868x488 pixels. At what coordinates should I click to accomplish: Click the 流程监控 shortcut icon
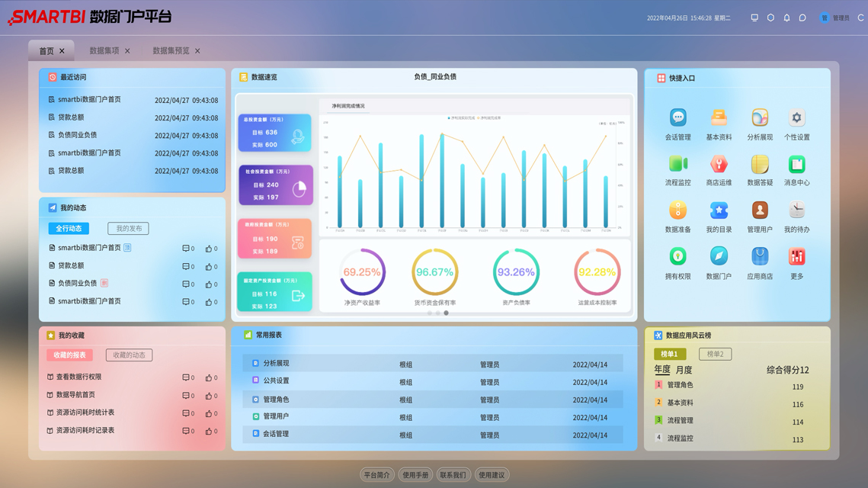point(677,165)
